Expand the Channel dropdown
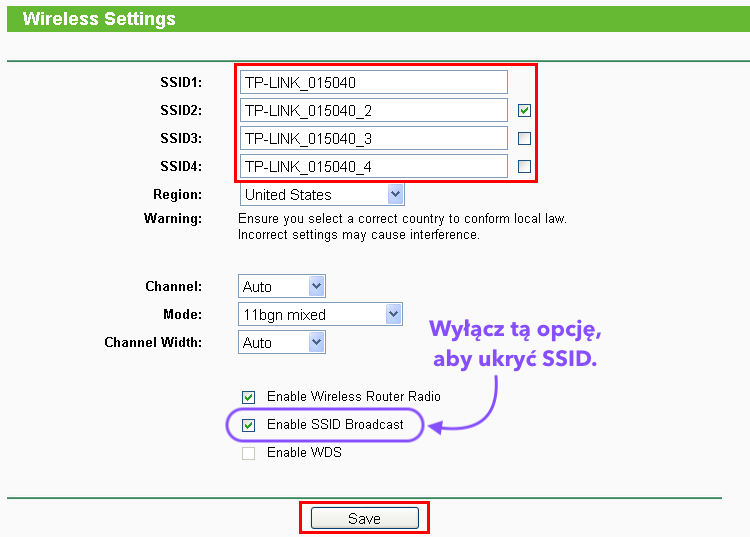 281,286
